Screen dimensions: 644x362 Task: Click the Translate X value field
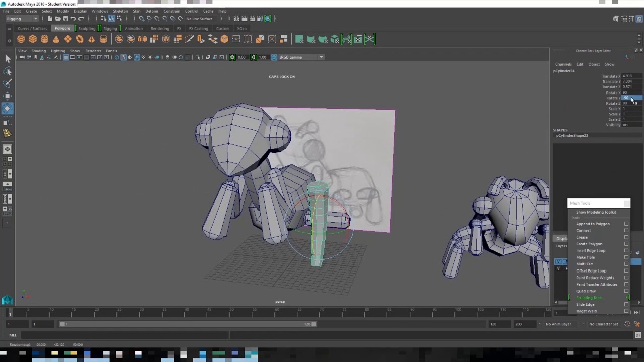632,76
